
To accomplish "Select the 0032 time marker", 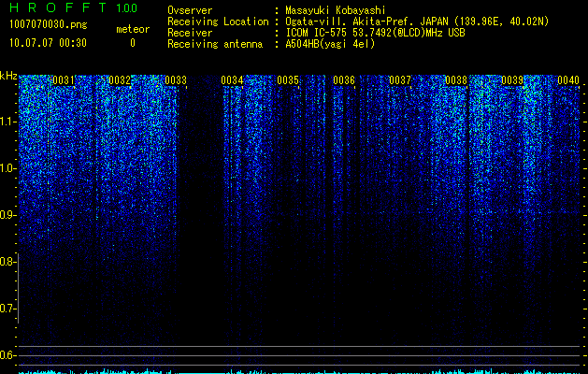I will click(120, 80).
